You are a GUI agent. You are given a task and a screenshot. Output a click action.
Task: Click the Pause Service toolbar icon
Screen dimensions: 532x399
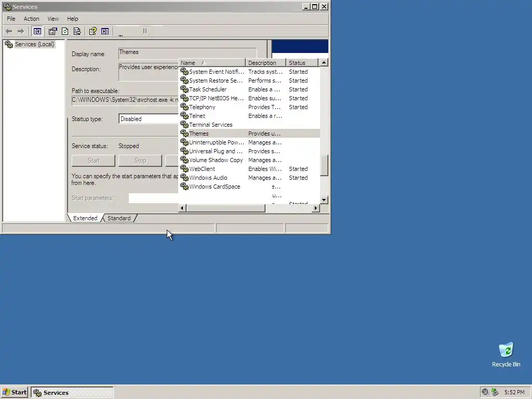(145, 31)
